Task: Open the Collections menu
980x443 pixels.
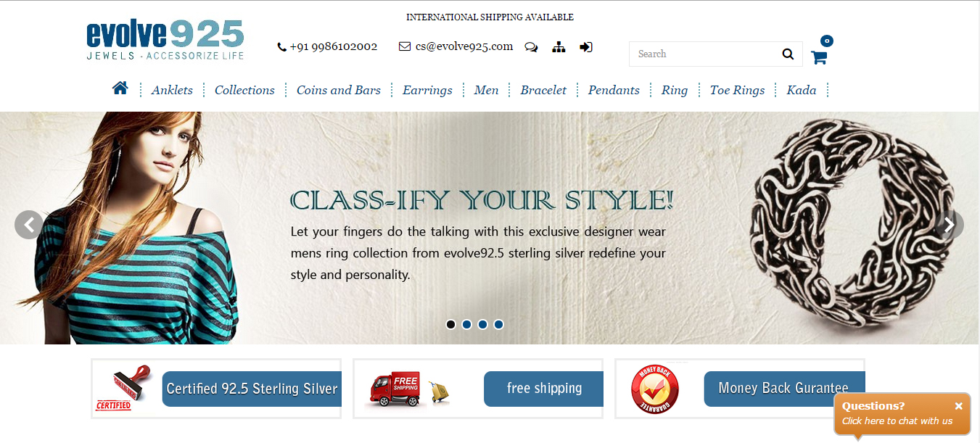Action: point(244,90)
